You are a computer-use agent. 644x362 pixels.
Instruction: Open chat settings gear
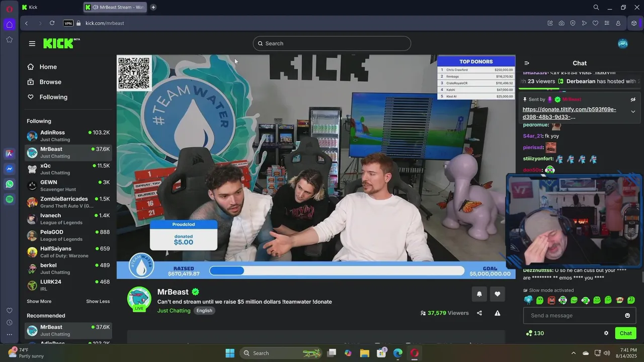pyautogui.click(x=606, y=333)
